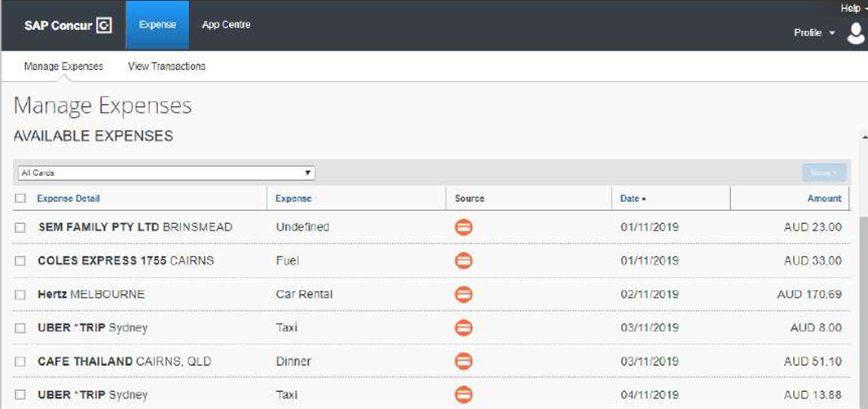Viewport: 868px width, 409px height.
Task: Check the 03/11/2019 UBER TRIP checkbox
Action: [20, 328]
